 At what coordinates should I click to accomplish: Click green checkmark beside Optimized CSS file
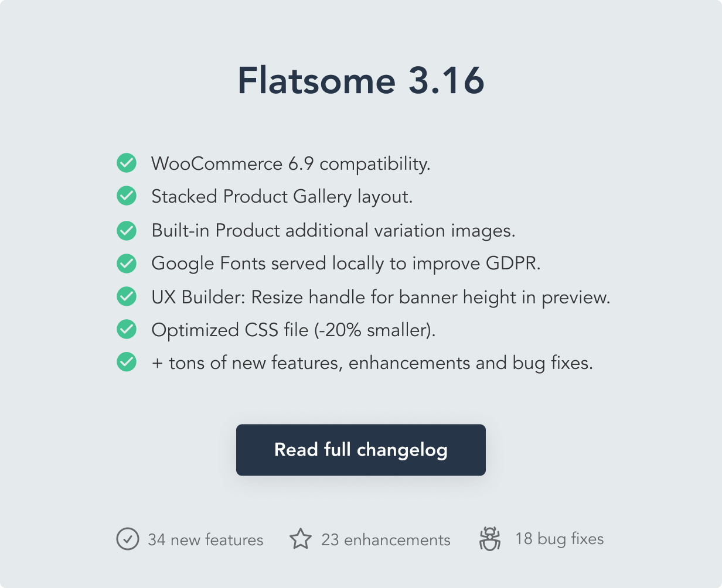click(127, 330)
